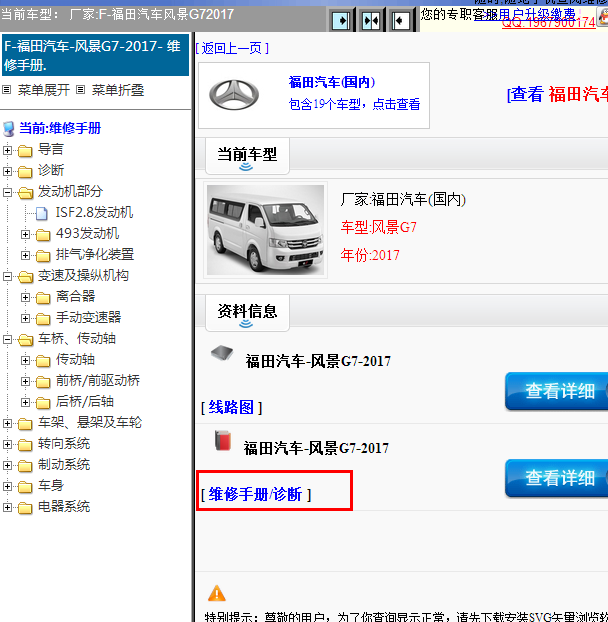Screen dimensions: 608x622
Task: Click the 发动机部分 open folder icon
Action: [x=25, y=192]
